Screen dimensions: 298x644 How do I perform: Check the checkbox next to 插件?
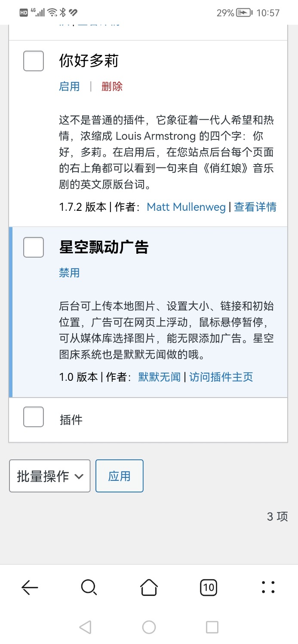tap(33, 416)
